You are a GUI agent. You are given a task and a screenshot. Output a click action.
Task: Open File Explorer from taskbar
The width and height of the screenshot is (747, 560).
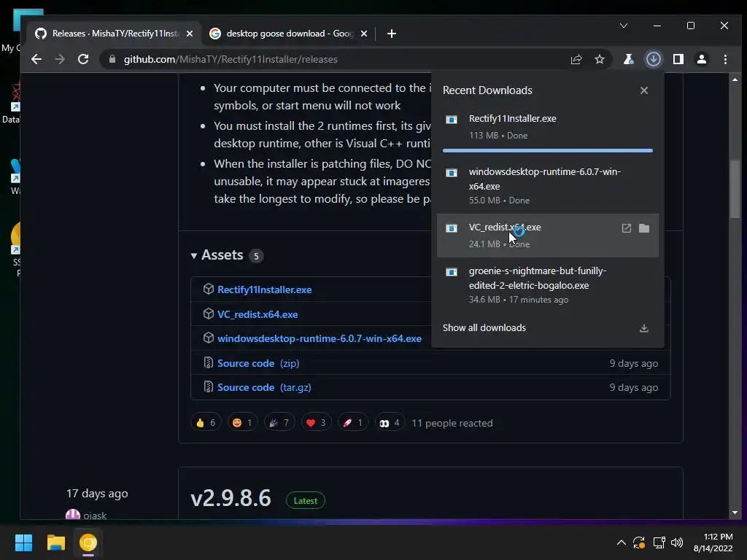55,542
